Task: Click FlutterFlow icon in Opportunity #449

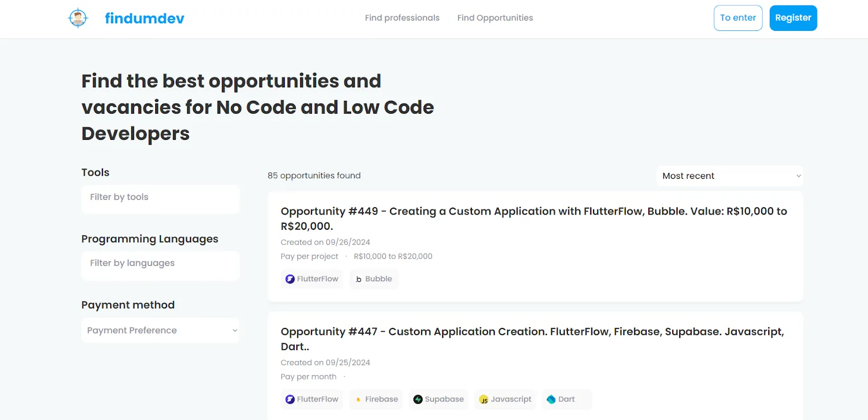Action: [290, 279]
